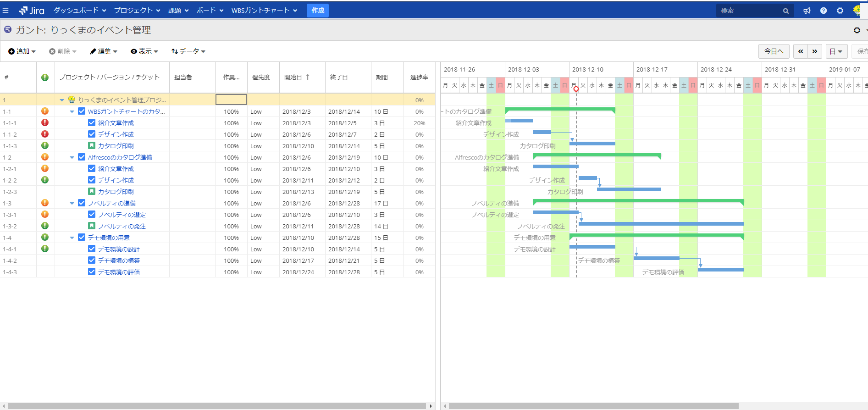This screenshot has width=868, height=410.
Task: Open the ノベルティの発注 ticket link
Action: pos(122,226)
